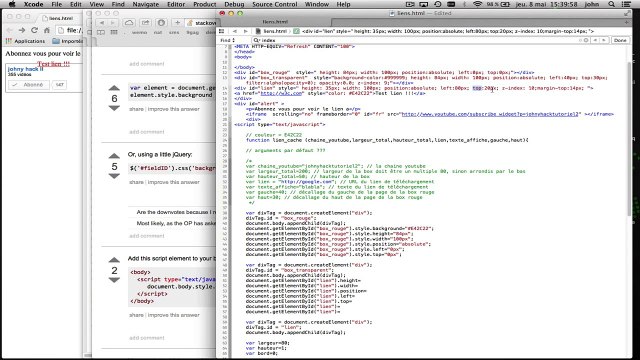Open the Source Control menu
The height and width of the screenshot is (360, 640).
click(x=274, y=4)
